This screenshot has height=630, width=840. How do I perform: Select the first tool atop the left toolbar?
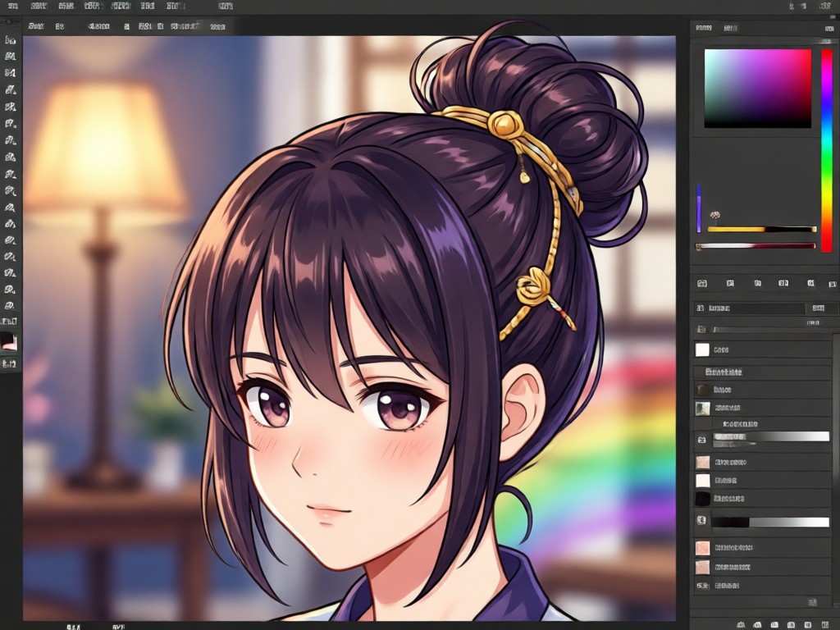pos(10,39)
